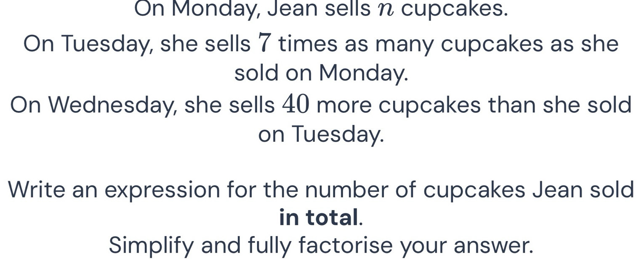Click the word "Simplify" in the last line
The image size is (644, 269).
(152, 246)
